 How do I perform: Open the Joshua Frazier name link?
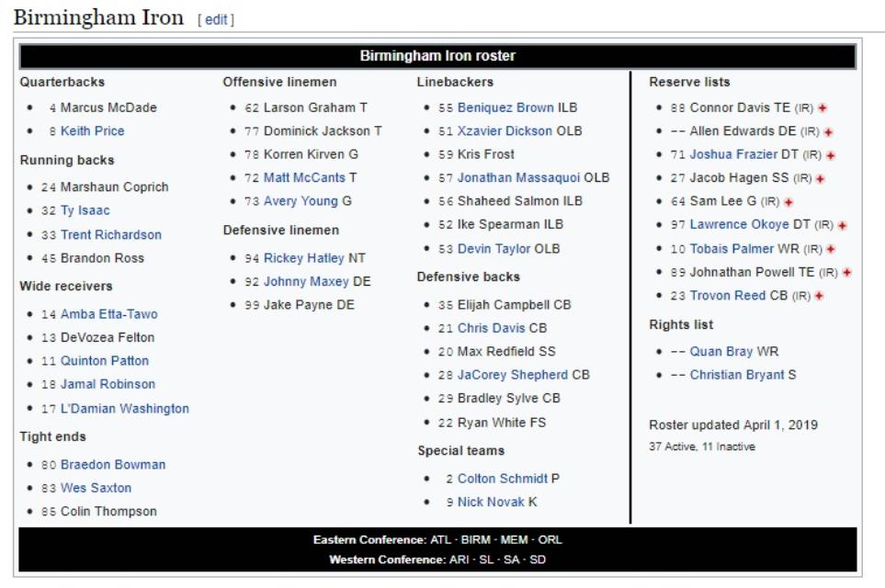pyautogui.click(x=733, y=154)
